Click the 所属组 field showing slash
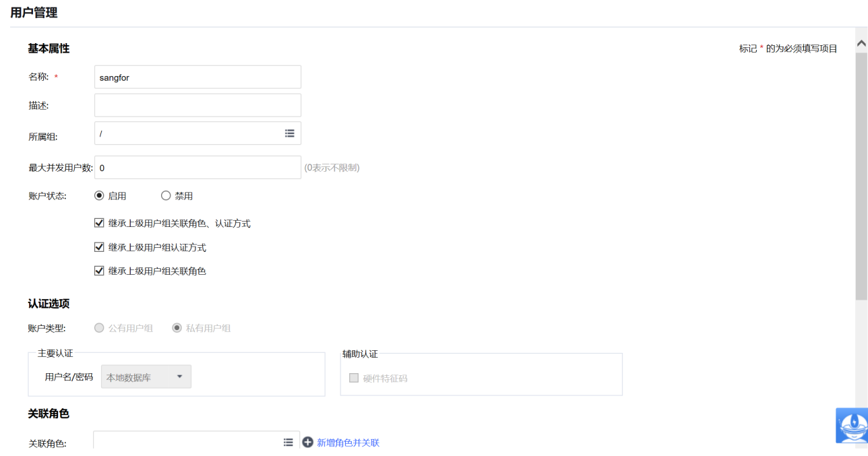The height and width of the screenshot is (456, 868). (189, 133)
